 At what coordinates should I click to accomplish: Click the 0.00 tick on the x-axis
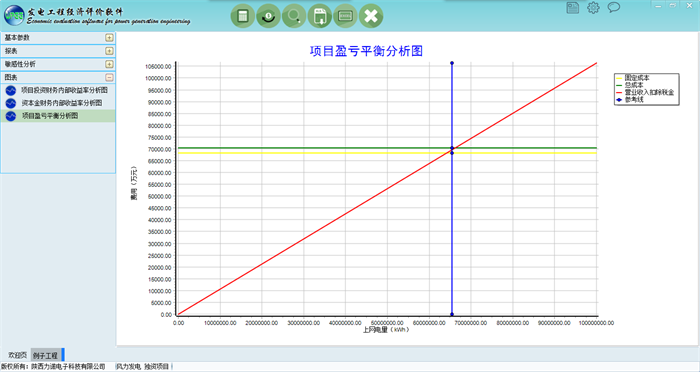click(178, 323)
